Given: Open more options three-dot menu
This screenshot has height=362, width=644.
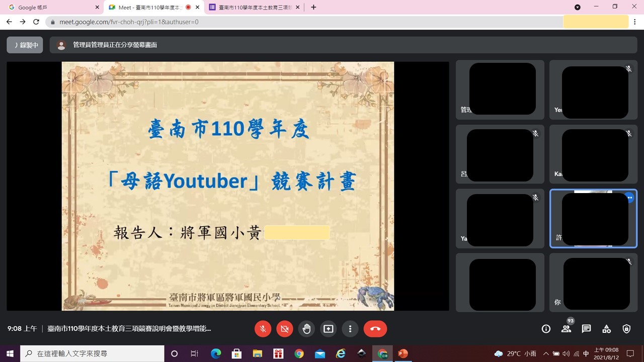Looking at the screenshot, I should pos(350,329).
